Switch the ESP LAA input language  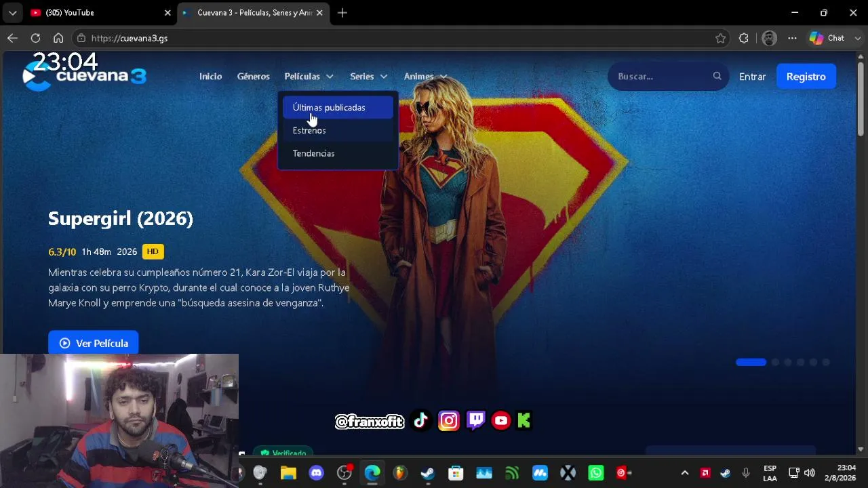[x=770, y=473]
